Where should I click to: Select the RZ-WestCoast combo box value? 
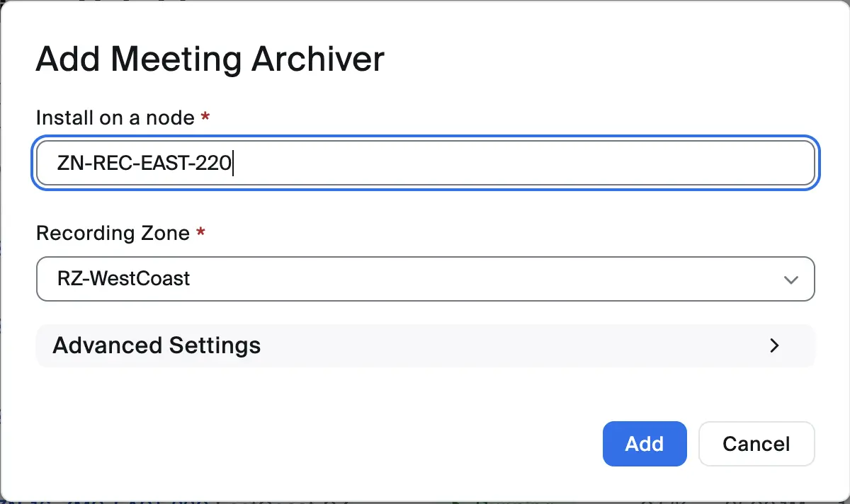(124, 279)
